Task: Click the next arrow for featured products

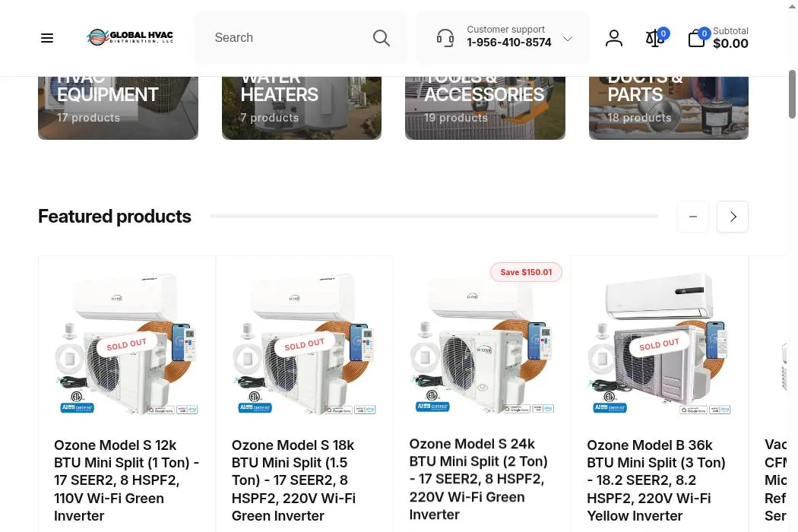Action: 733,217
